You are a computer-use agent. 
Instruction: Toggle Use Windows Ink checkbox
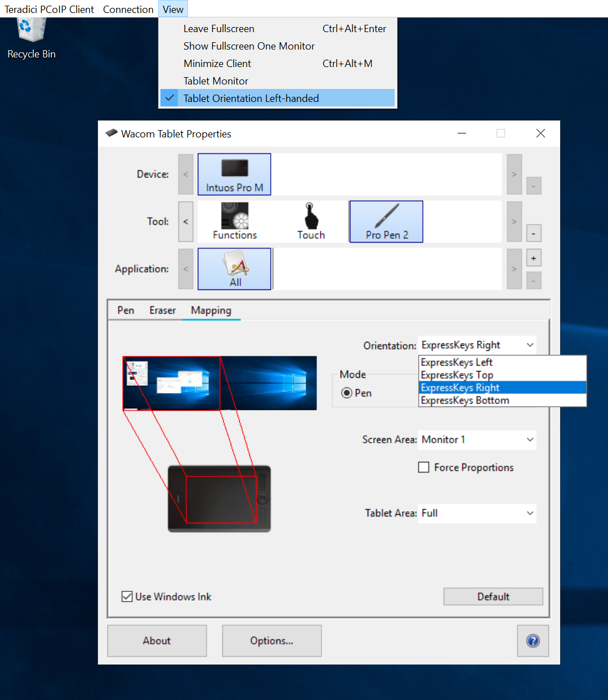tap(127, 596)
